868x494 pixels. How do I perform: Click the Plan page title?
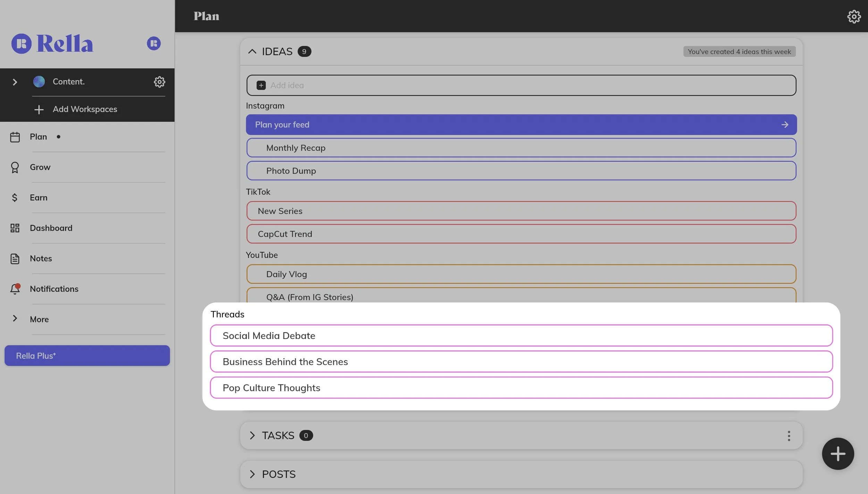[x=206, y=16]
